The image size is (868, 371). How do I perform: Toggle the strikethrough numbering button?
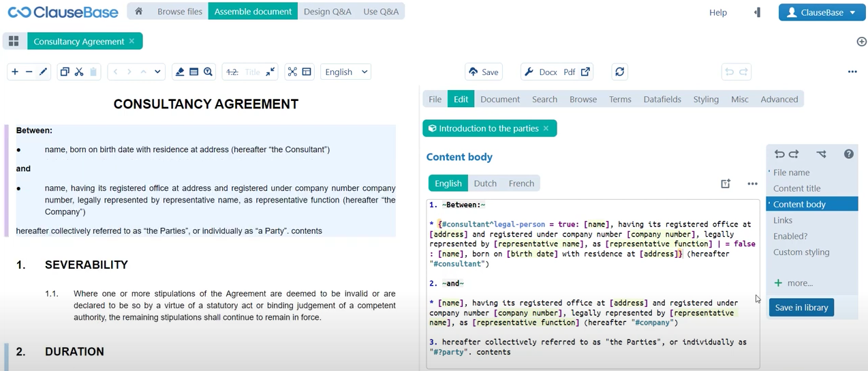pyautogui.click(x=232, y=72)
